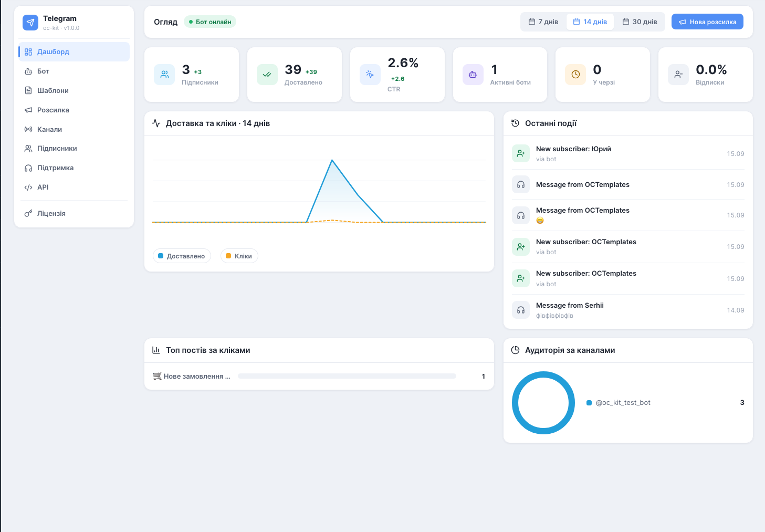Click the peak of the delivery chart line
Screen dimensions: 765x532
click(x=332, y=160)
